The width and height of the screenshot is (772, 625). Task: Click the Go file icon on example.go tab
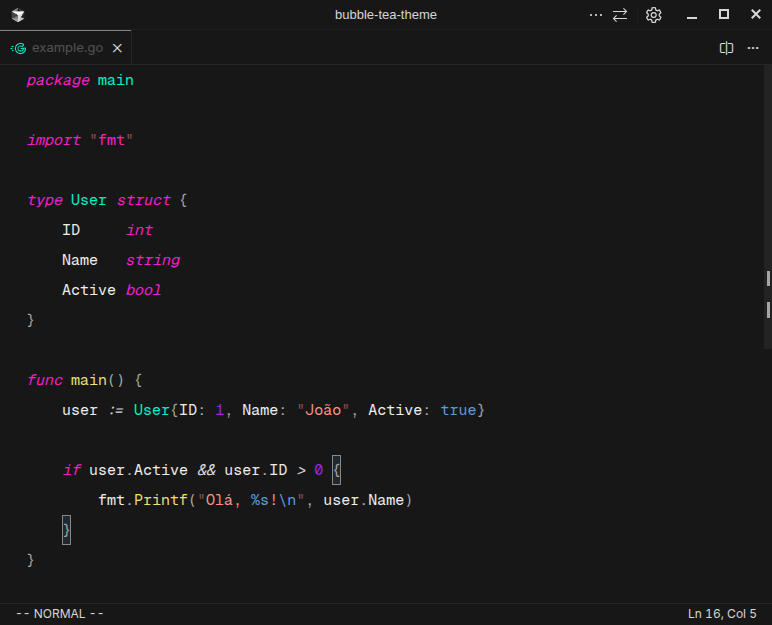tap(19, 48)
